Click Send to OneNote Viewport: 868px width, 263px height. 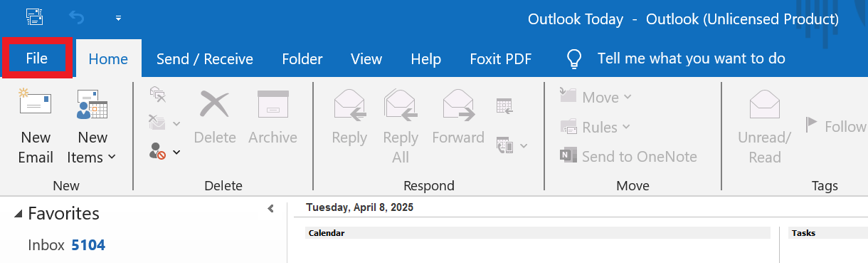[629, 156]
